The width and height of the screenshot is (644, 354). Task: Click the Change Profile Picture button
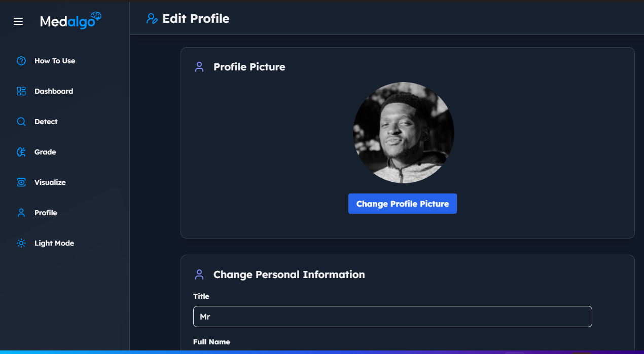pyautogui.click(x=402, y=204)
